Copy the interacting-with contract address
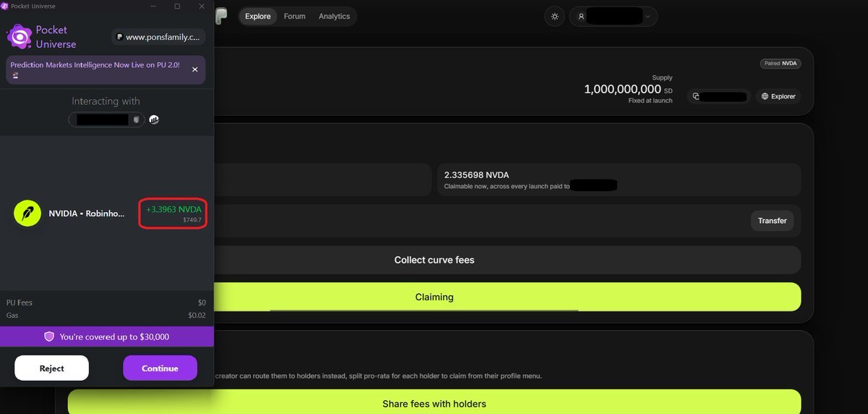This screenshot has width=868, height=414. pyautogui.click(x=136, y=120)
